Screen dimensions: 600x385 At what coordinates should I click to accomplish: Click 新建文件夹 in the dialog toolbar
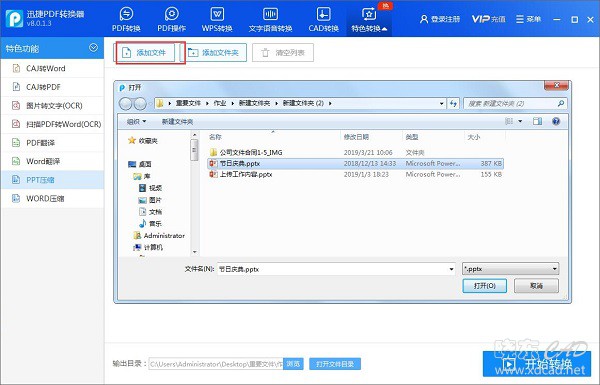click(x=177, y=122)
